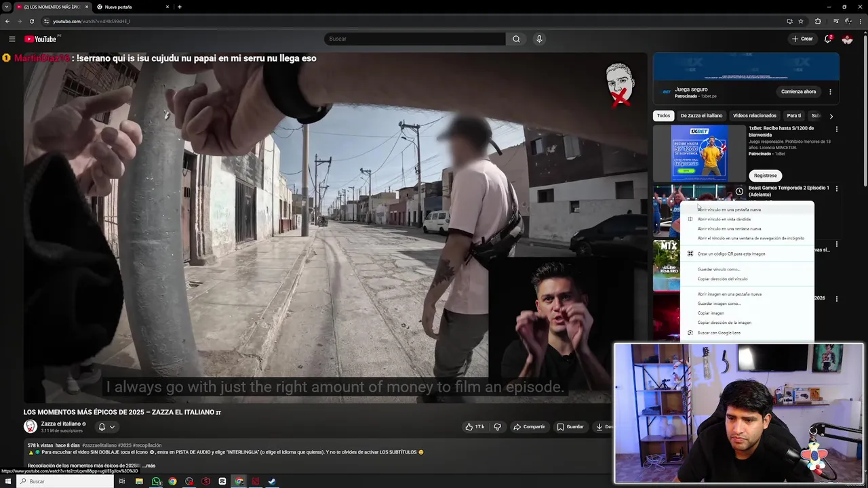Image resolution: width=868 pixels, height=488 pixels.
Task: Select the Videos relacionados chip
Action: point(754,115)
